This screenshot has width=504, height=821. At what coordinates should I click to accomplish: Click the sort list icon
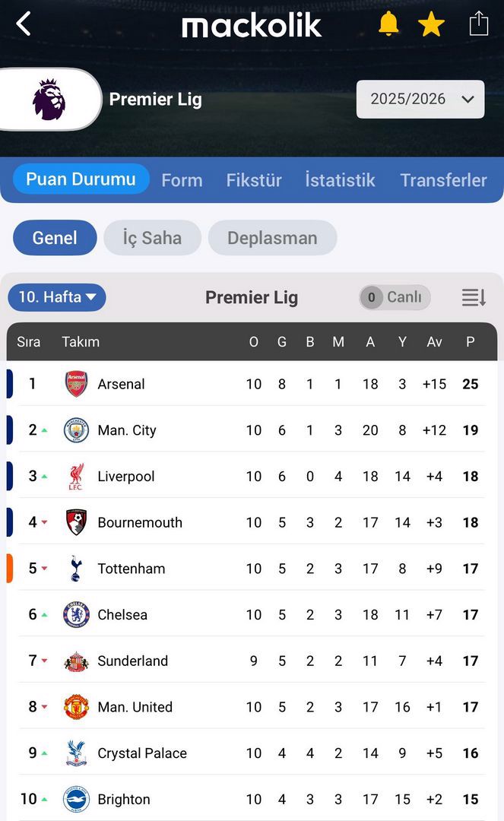[x=474, y=297]
